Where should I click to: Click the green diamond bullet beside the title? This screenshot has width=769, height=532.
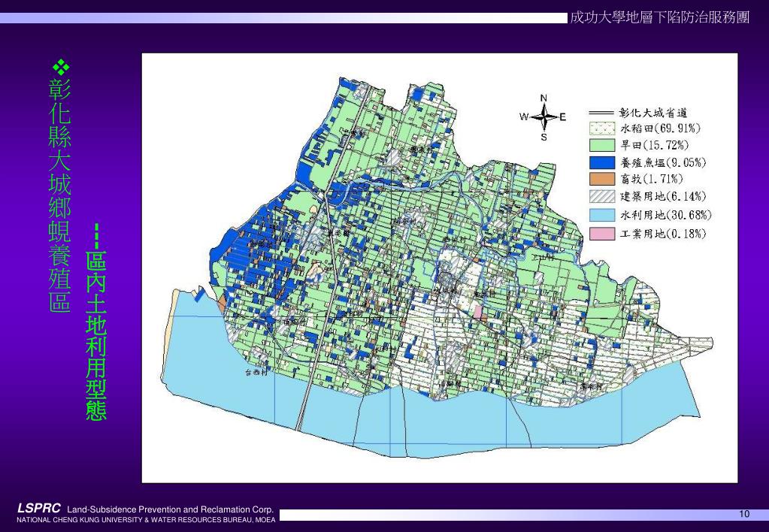[x=61, y=67]
